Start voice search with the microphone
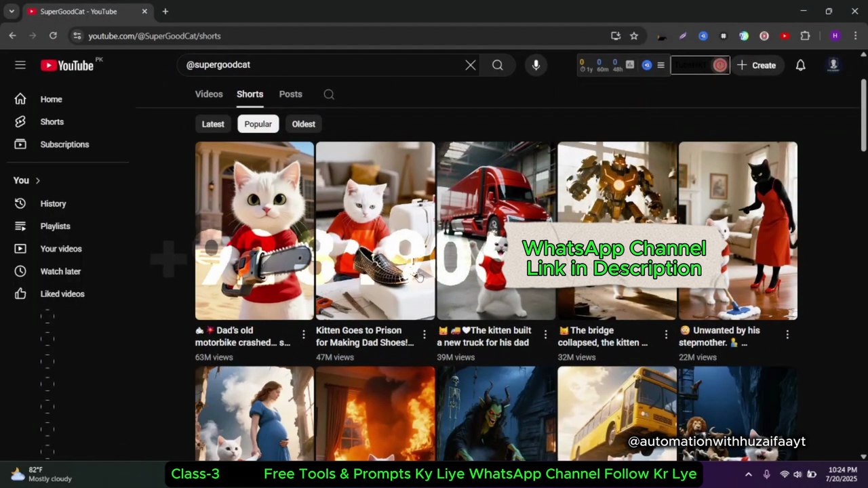The width and height of the screenshot is (868, 488). click(536, 65)
